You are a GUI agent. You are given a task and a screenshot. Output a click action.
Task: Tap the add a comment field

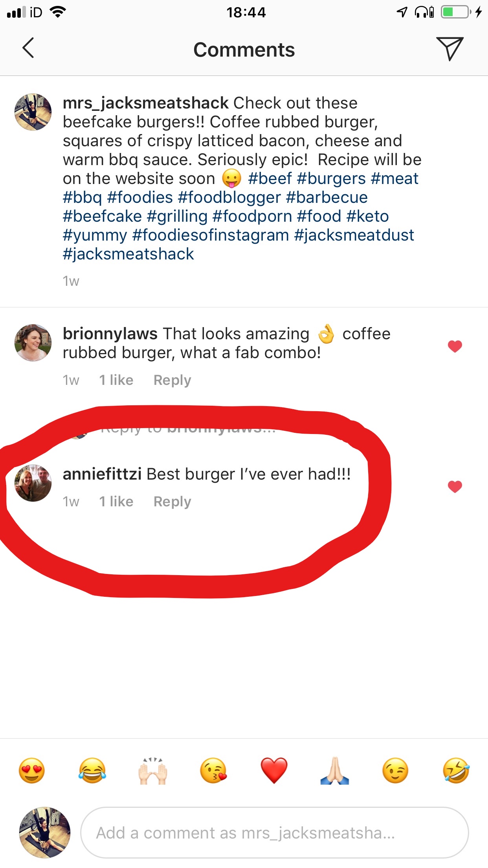274,833
